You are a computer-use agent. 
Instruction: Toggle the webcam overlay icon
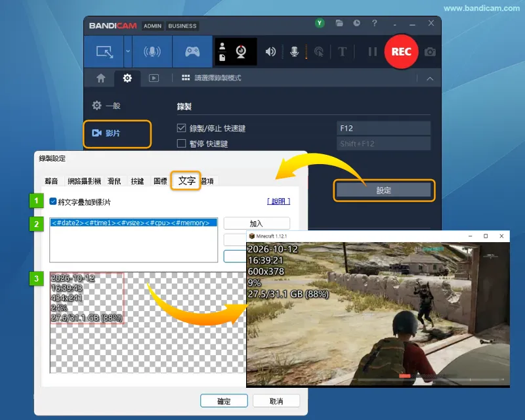[241, 52]
